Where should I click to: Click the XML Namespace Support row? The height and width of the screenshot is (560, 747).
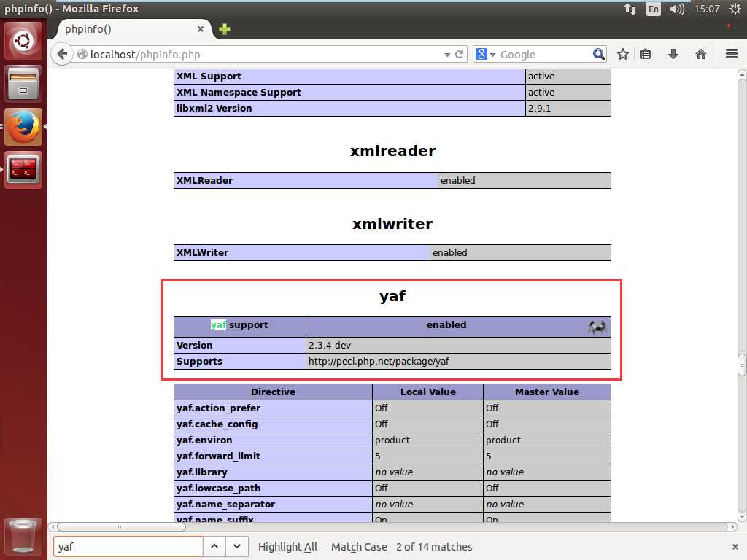[x=392, y=93]
